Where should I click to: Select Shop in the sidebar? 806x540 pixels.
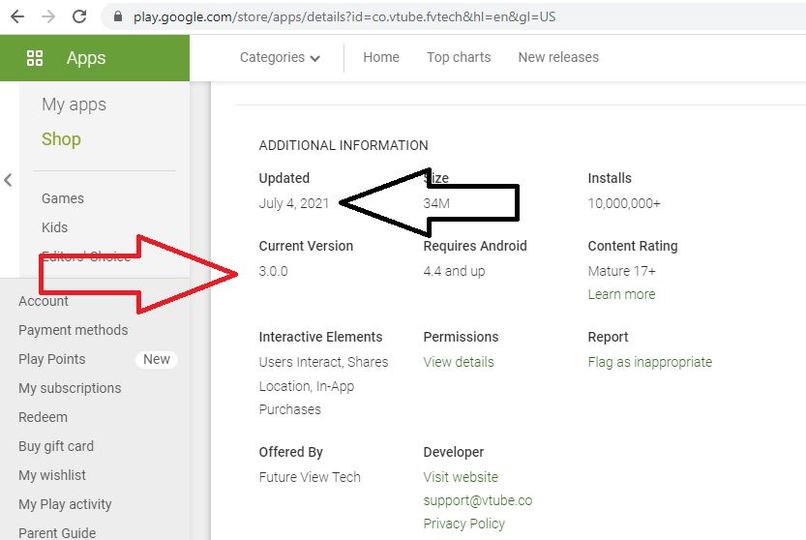click(x=61, y=139)
